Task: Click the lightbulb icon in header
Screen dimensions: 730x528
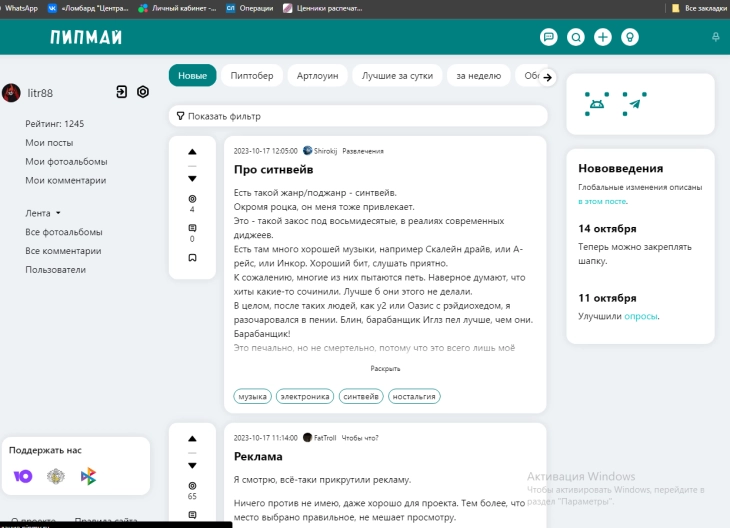Action: (x=630, y=37)
